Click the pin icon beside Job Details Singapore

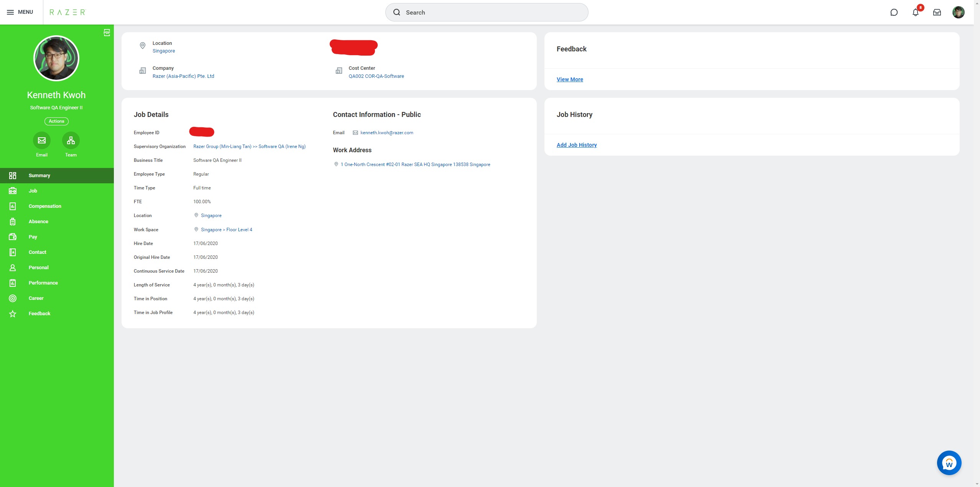(196, 215)
